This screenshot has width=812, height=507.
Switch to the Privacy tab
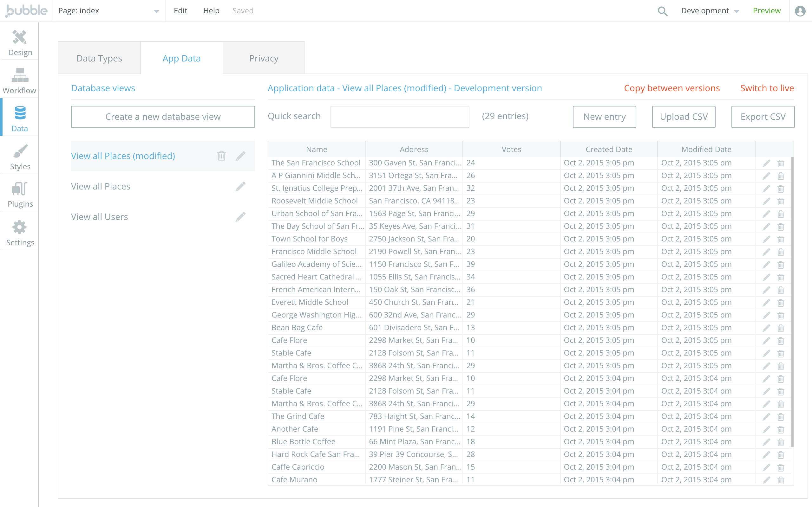264,58
